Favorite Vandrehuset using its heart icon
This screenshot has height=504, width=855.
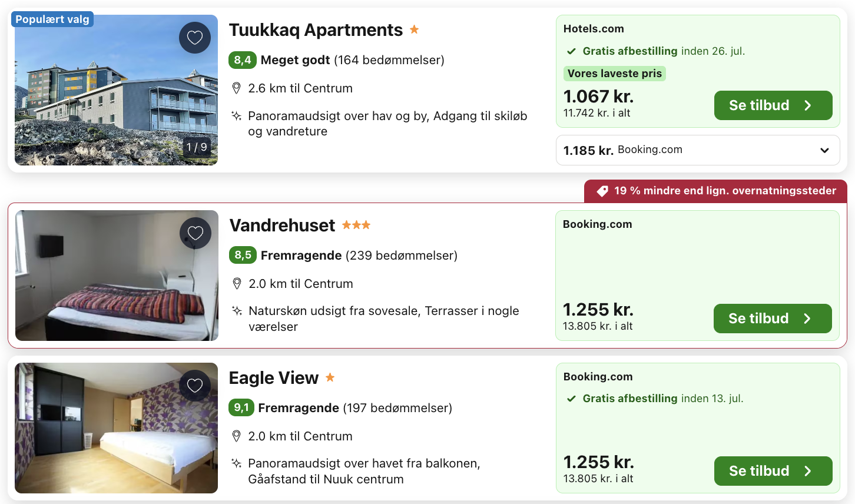(195, 233)
